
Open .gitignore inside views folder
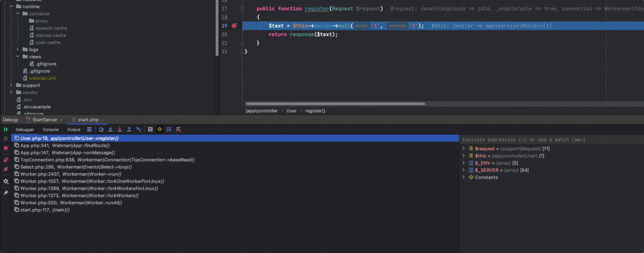(43, 64)
